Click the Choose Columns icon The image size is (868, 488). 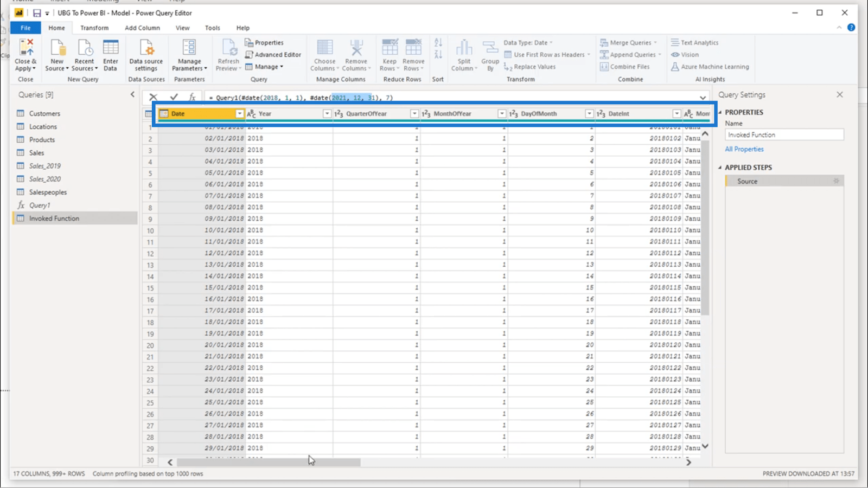point(324,48)
